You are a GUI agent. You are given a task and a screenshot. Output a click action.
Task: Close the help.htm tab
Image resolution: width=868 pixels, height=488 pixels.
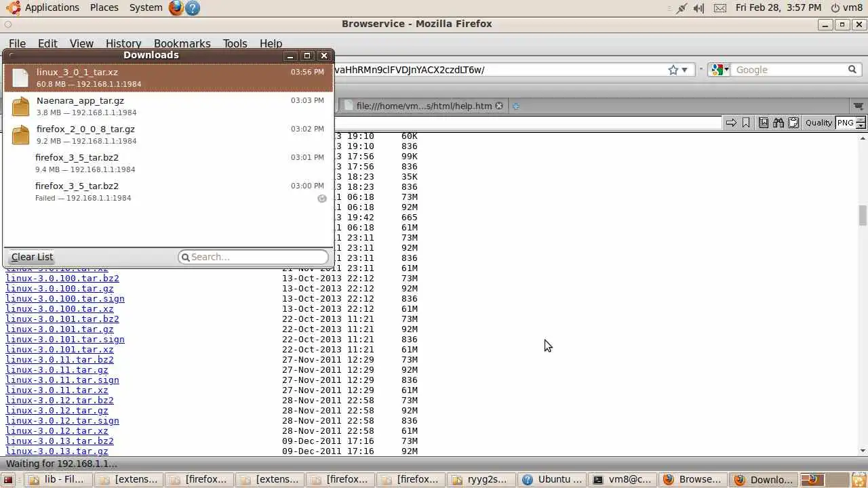click(x=499, y=106)
